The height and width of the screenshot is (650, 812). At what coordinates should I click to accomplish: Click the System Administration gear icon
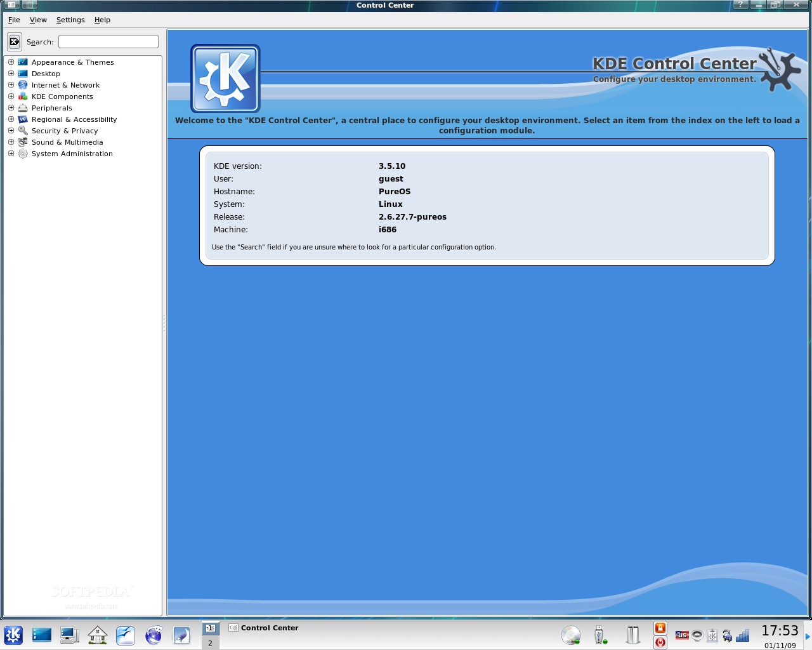[23, 154]
